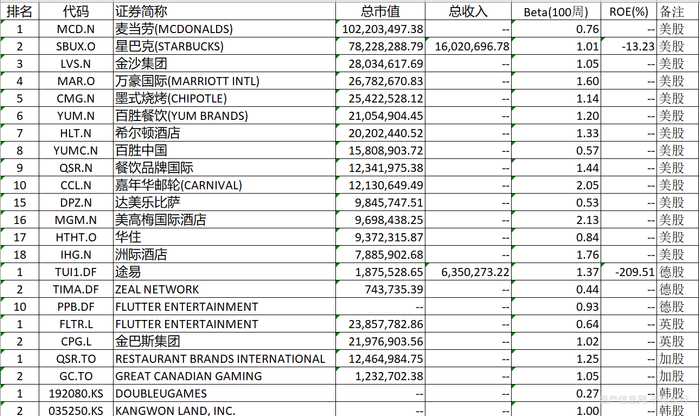The height and width of the screenshot is (416, 700).
Task: Select the 金沙集团 name cell
Action: click(x=224, y=64)
